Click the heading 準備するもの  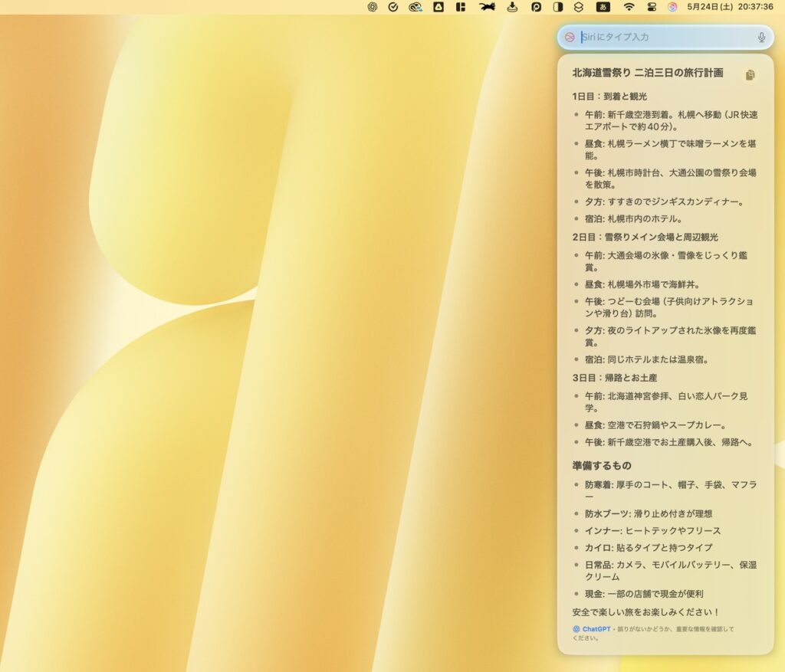click(602, 466)
